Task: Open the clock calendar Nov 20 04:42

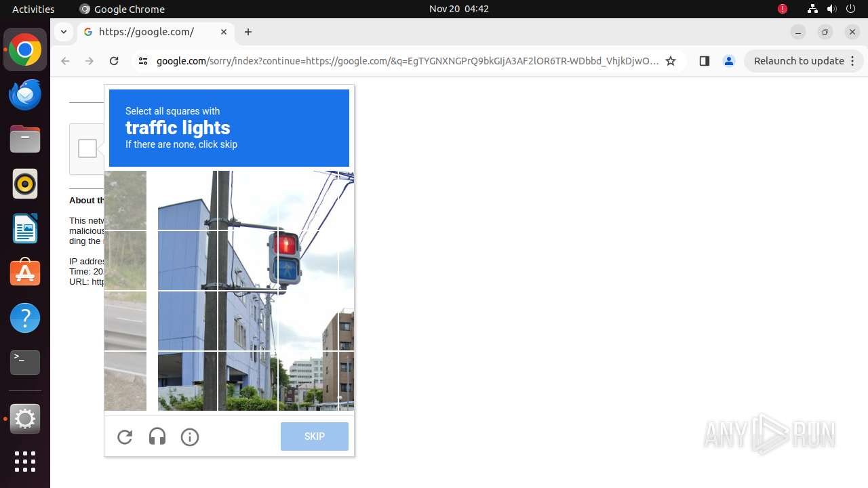Action: pyautogui.click(x=459, y=9)
